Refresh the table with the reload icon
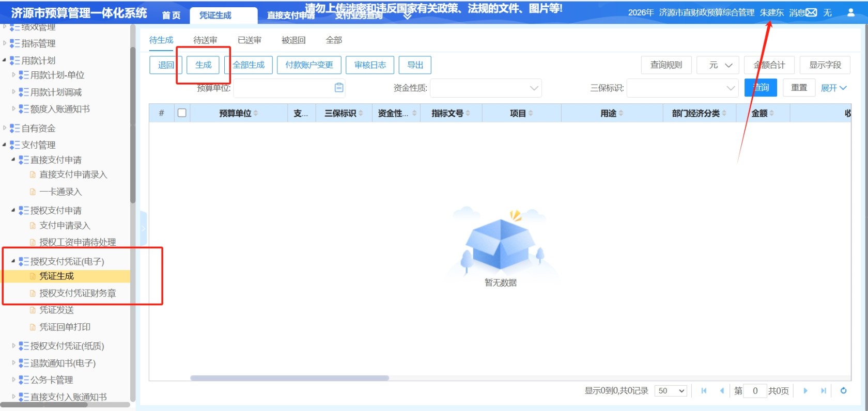The width and height of the screenshot is (868, 411). point(843,391)
